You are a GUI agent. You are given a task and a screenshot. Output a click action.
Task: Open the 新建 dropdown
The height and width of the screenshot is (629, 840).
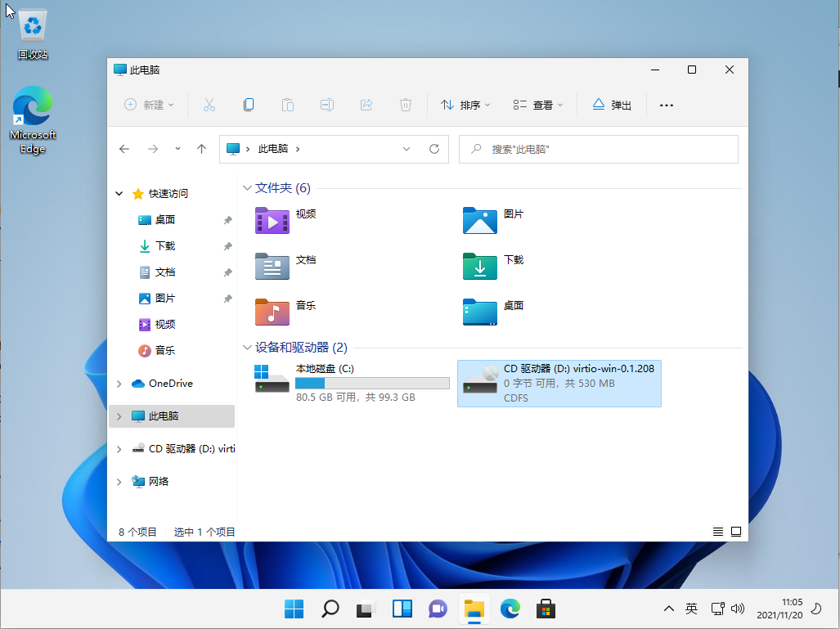point(148,105)
